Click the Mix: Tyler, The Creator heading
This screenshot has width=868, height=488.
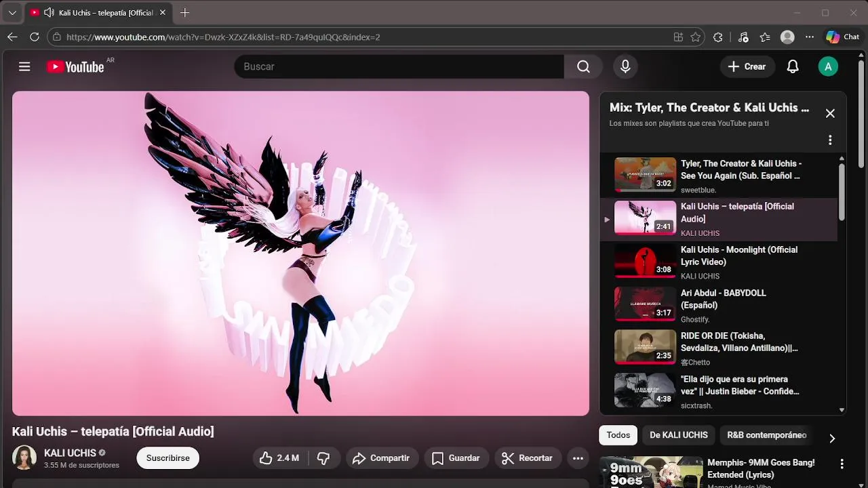pos(709,107)
